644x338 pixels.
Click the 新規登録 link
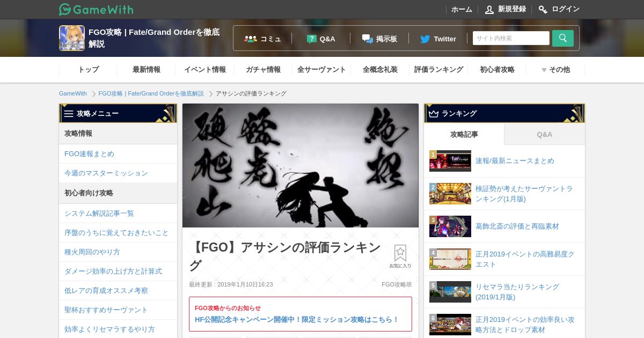click(512, 9)
